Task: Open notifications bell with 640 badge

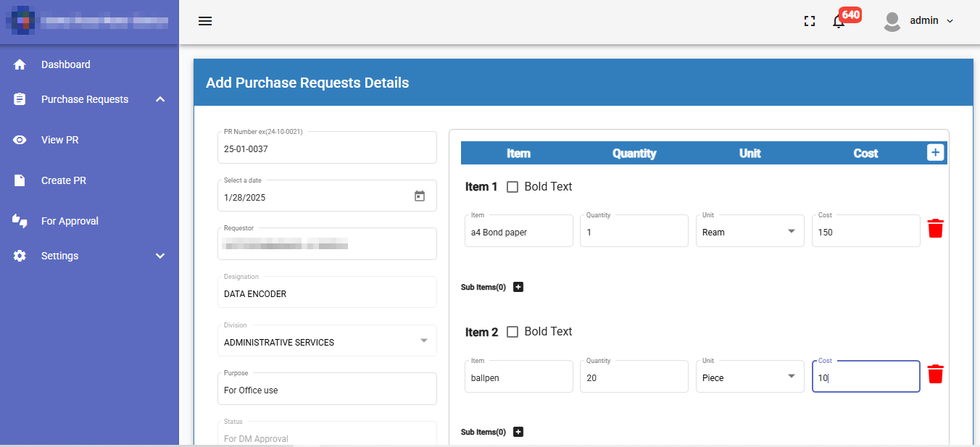Action: pyautogui.click(x=839, y=21)
